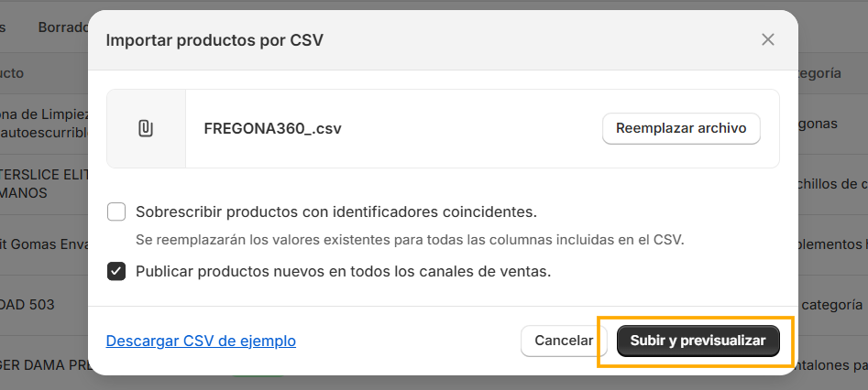Enable Sobrescribir productos checkbox
The image size is (868, 390).
coord(116,211)
